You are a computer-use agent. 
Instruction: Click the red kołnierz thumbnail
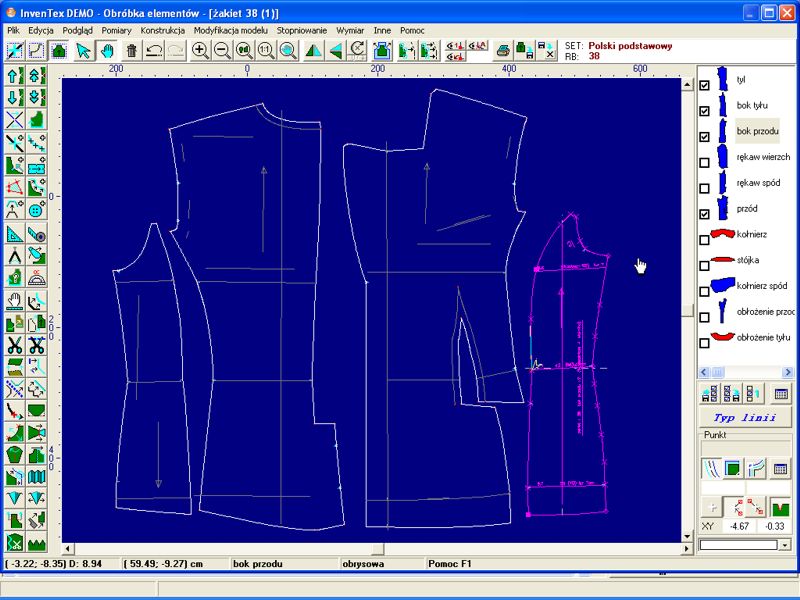(722, 234)
